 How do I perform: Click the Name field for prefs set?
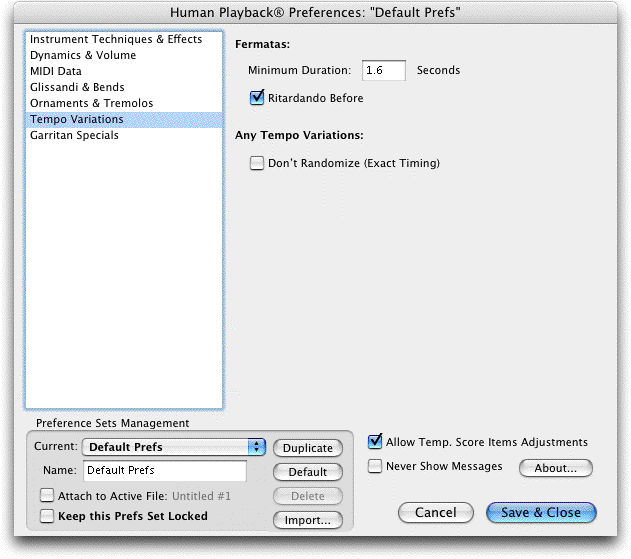[x=165, y=470]
